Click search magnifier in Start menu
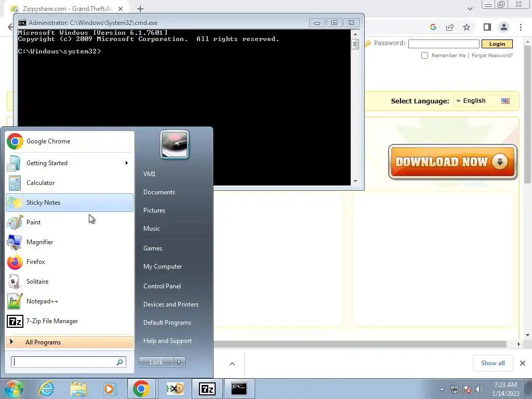Screen dimensions: 532x399 [x=120, y=362]
